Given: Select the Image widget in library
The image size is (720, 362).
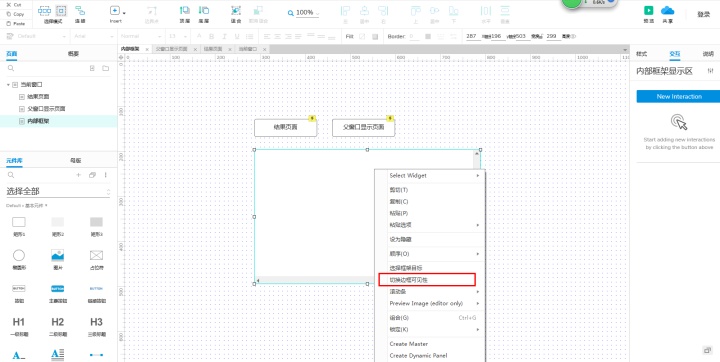Looking at the screenshot, I should pos(57,259).
